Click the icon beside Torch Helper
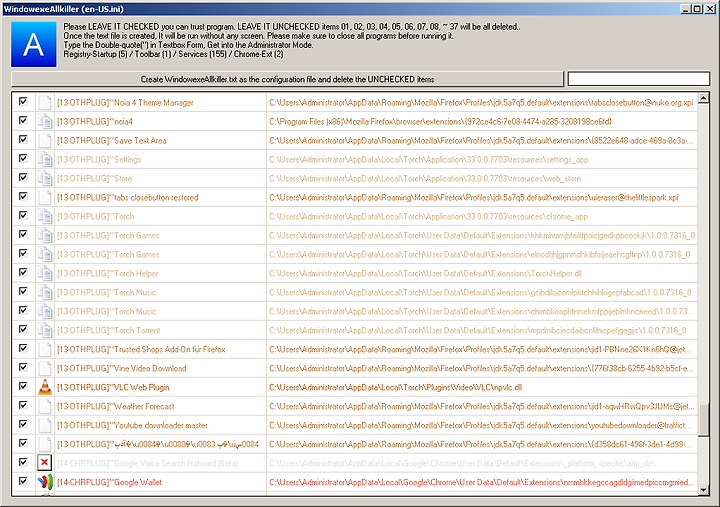The image size is (720, 507). [45, 273]
